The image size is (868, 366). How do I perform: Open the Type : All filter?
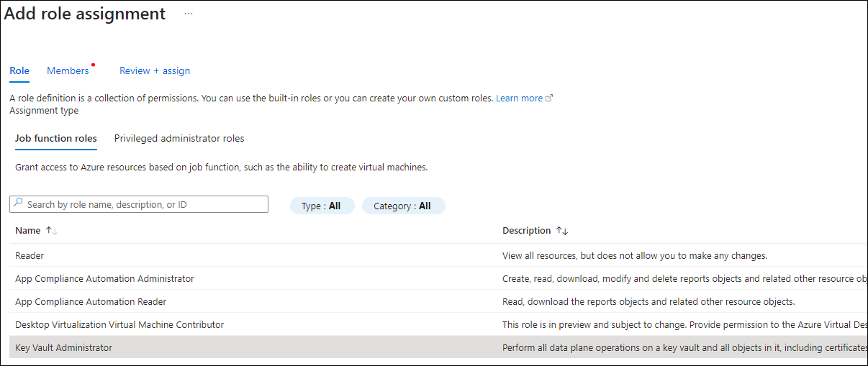tap(322, 206)
